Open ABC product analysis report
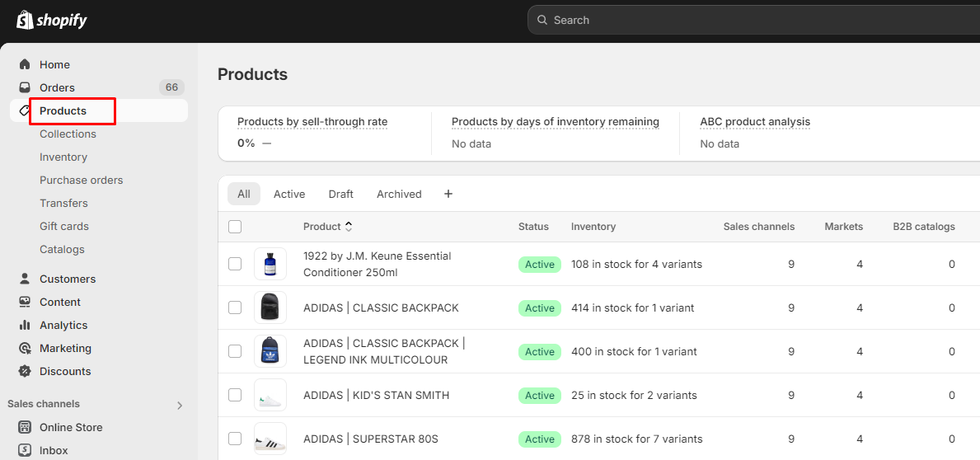Image resolution: width=980 pixels, height=460 pixels. 755,121
